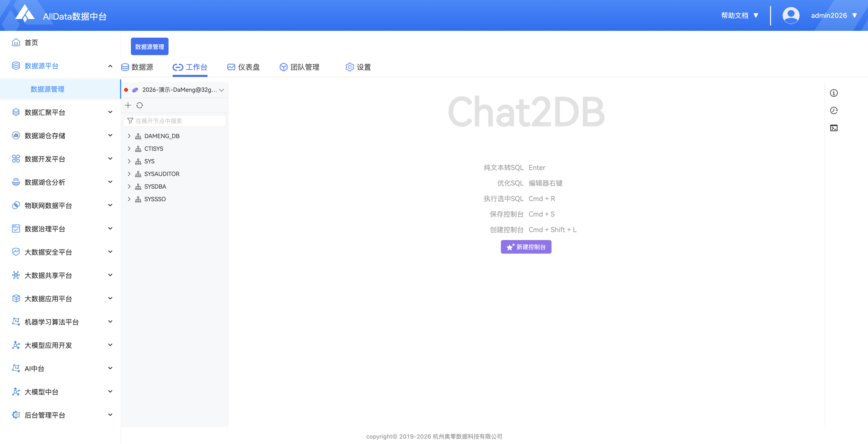Switch to the 仪表盘 tab
This screenshot has width=868, height=444.
243,67
